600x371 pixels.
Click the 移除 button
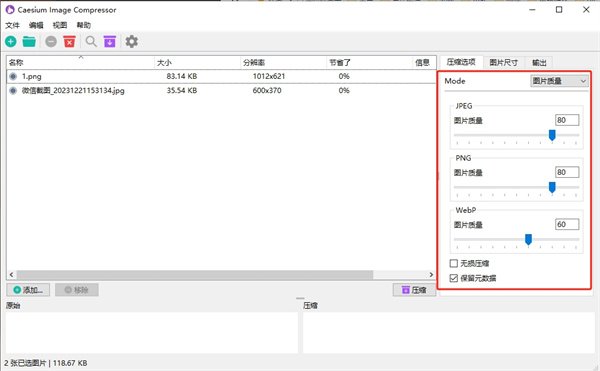[x=77, y=290]
